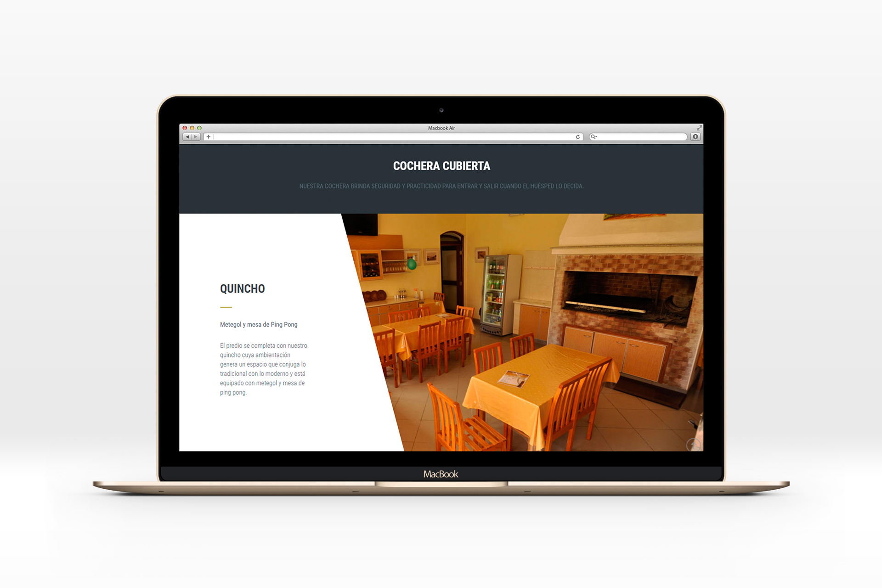Click the COCHERA CUBIERTA section heading
This screenshot has height=588, width=882.
point(441,165)
